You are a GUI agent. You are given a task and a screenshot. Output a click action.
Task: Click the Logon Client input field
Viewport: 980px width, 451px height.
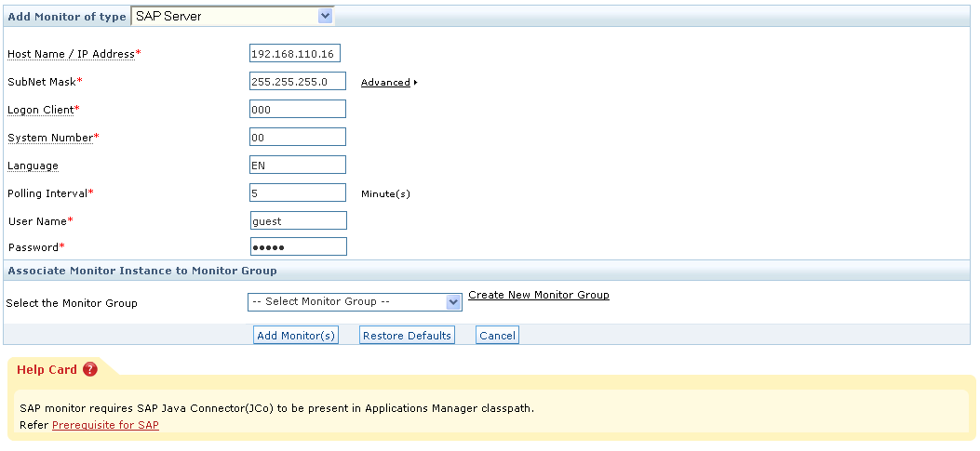click(298, 110)
